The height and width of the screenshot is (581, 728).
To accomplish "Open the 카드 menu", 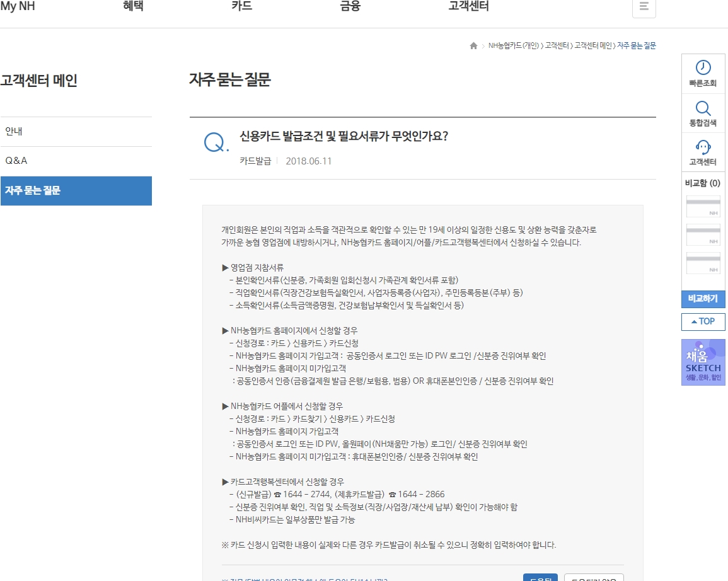I will pyautogui.click(x=241, y=6).
